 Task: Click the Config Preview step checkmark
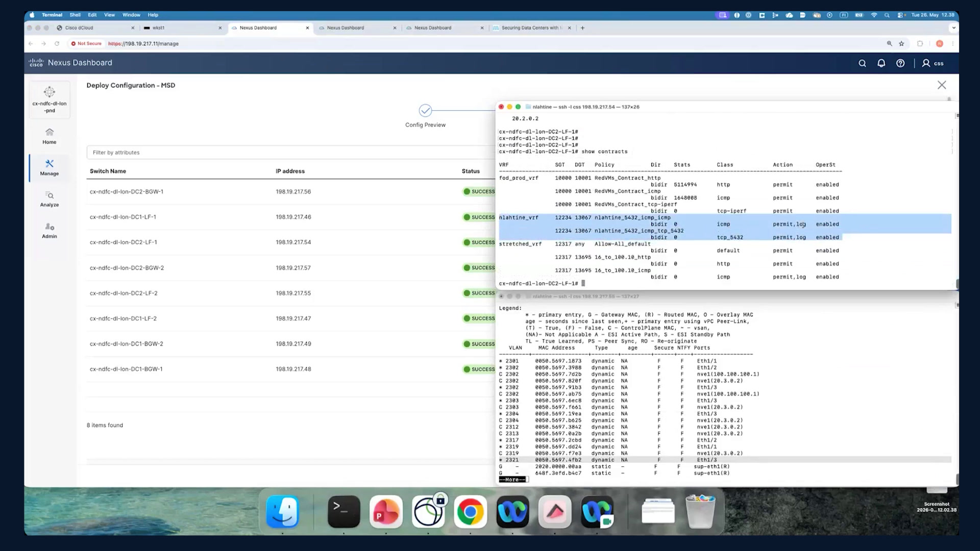425,110
